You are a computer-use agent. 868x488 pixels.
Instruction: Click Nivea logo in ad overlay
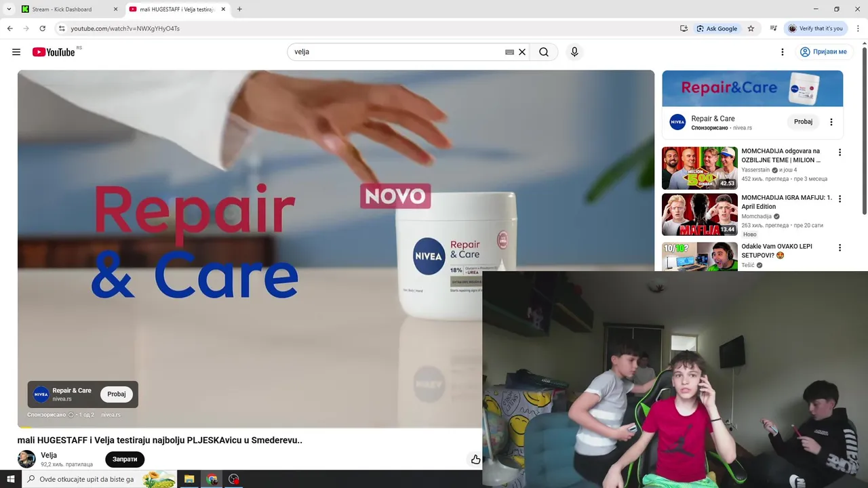(x=41, y=394)
